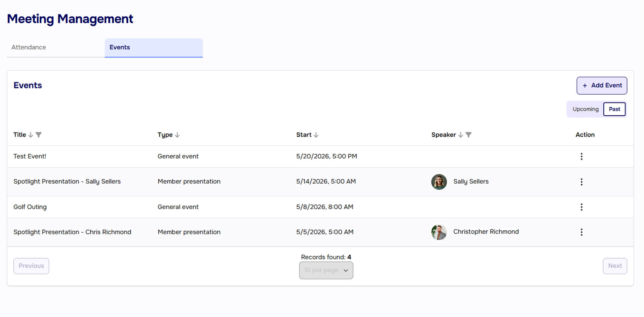Click the Action column header

[x=585, y=135]
